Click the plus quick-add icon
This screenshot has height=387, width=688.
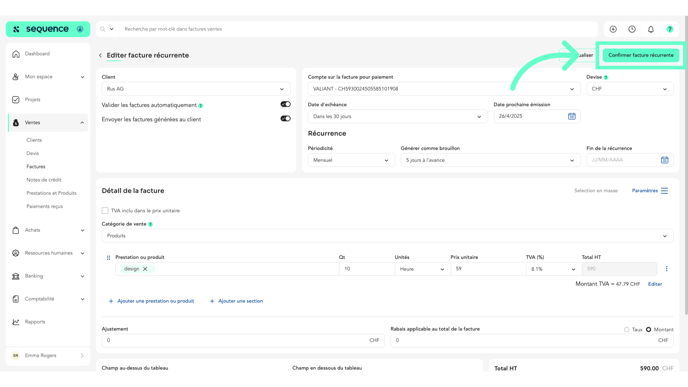coord(613,29)
